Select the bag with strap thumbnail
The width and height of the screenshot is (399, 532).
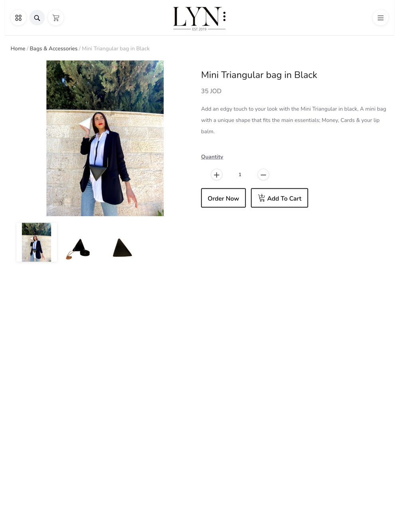tap(78, 249)
